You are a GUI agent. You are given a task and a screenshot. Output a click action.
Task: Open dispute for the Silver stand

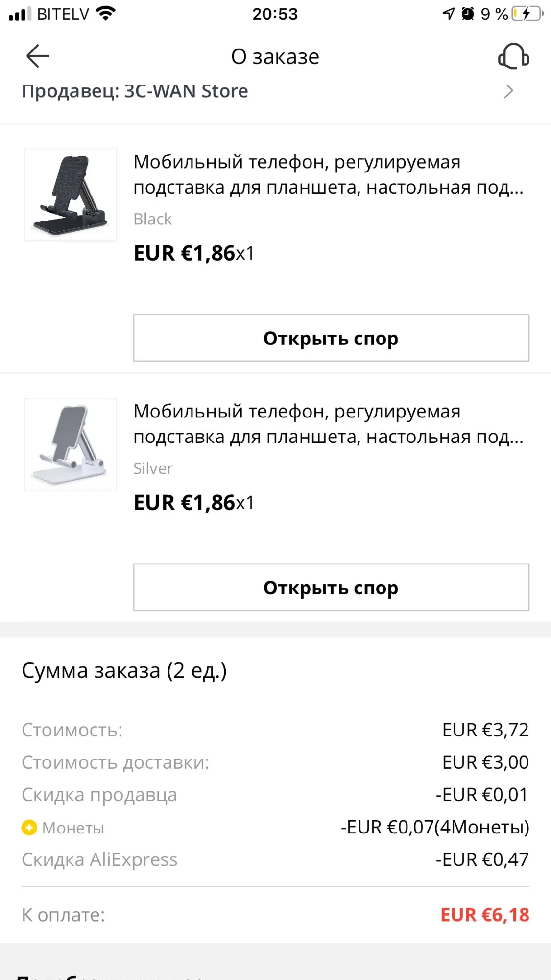click(331, 588)
